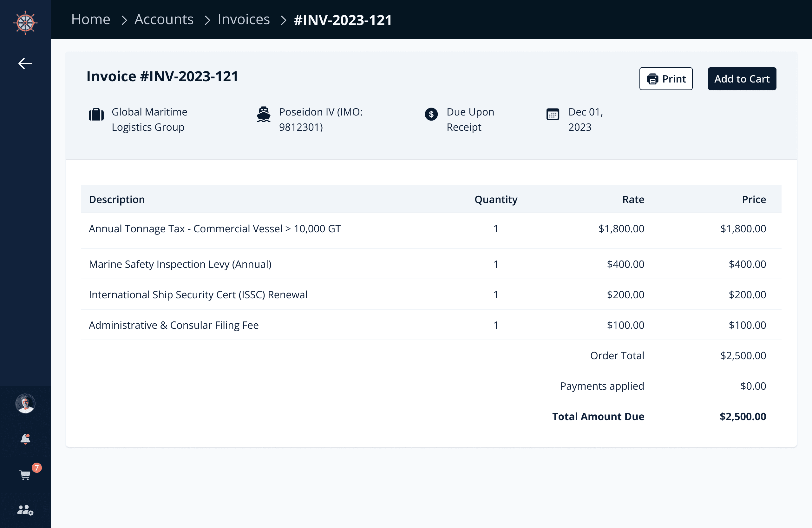
Task: Click the #INV-2023-121 breadcrumb
Action: click(x=343, y=20)
